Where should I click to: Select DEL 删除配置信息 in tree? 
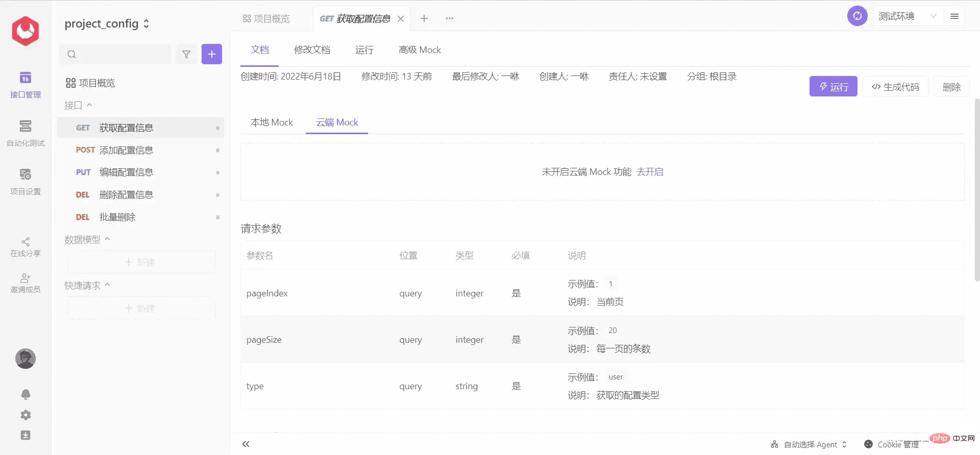tap(141, 195)
